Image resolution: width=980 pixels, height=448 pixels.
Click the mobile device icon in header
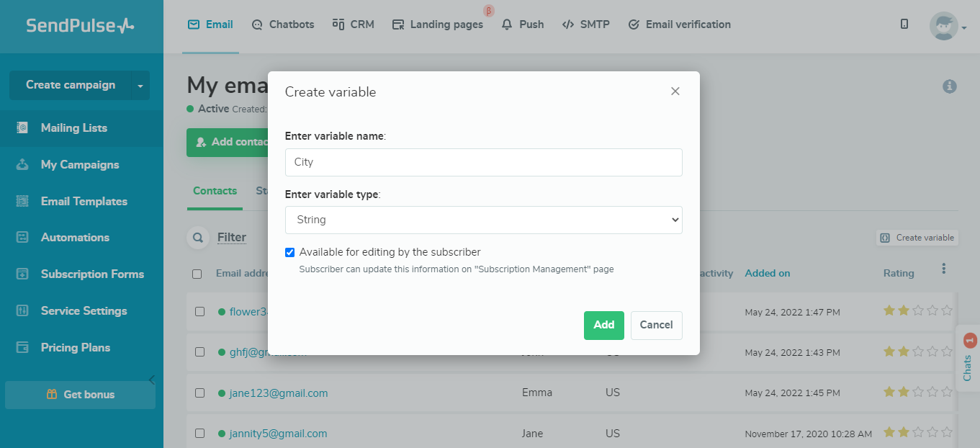(x=904, y=24)
